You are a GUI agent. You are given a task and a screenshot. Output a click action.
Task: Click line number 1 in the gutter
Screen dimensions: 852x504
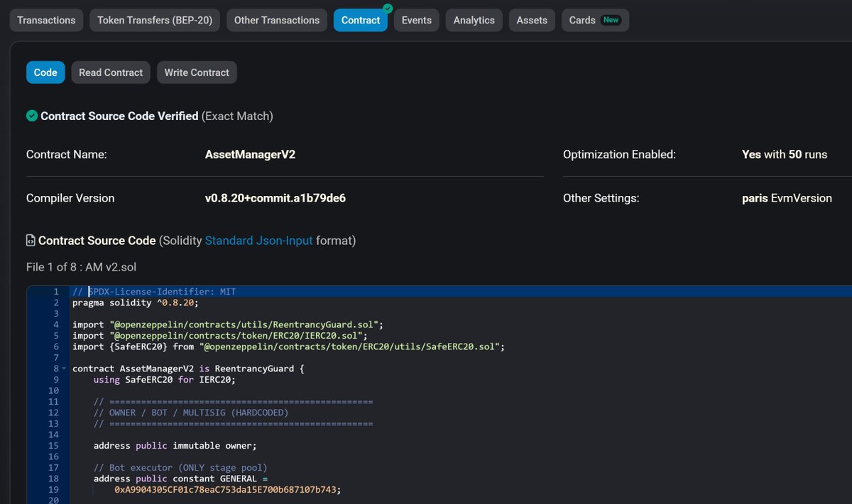click(x=56, y=292)
